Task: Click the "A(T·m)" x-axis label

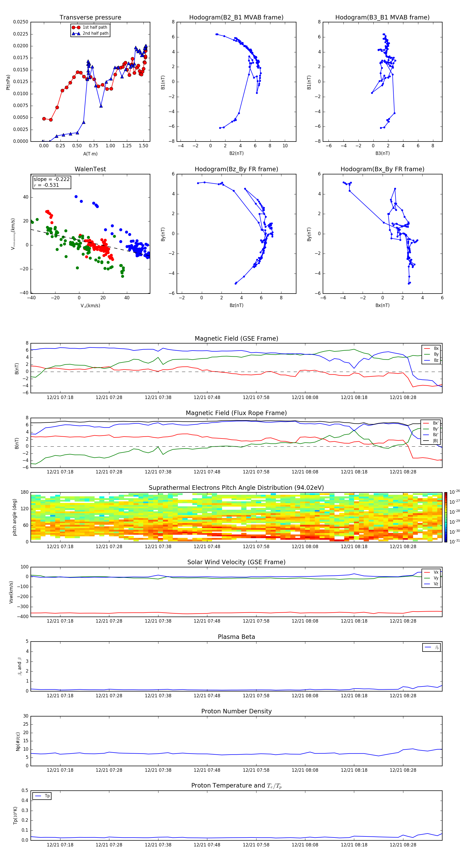Action: pyautogui.click(x=90, y=154)
